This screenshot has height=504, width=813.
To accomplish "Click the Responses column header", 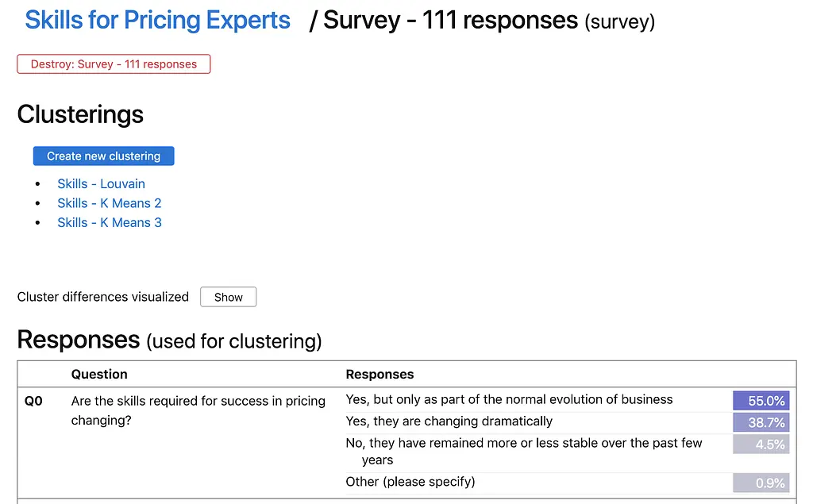I will click(x=380, y=375).
